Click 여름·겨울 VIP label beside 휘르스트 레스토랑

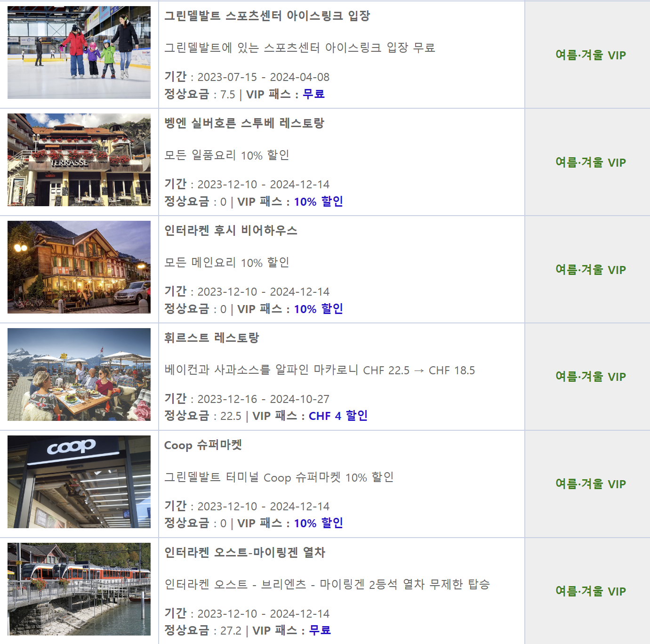591,377
